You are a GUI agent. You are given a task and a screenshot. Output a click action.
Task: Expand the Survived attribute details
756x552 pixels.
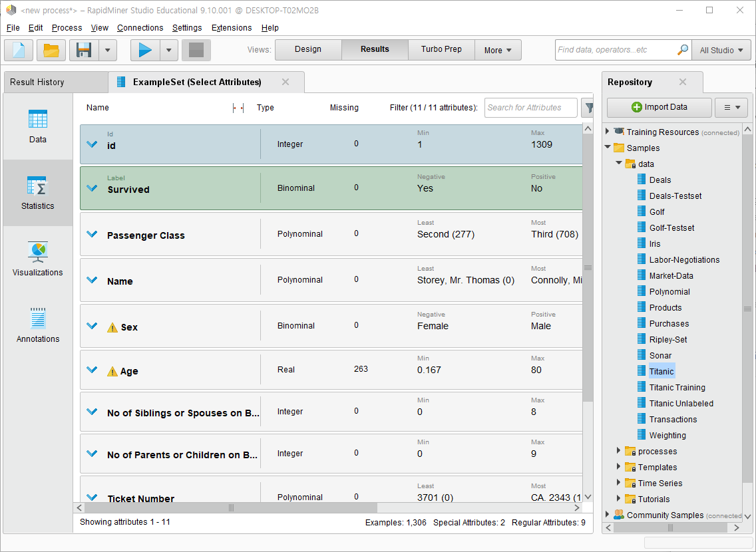tap(92, 188)
